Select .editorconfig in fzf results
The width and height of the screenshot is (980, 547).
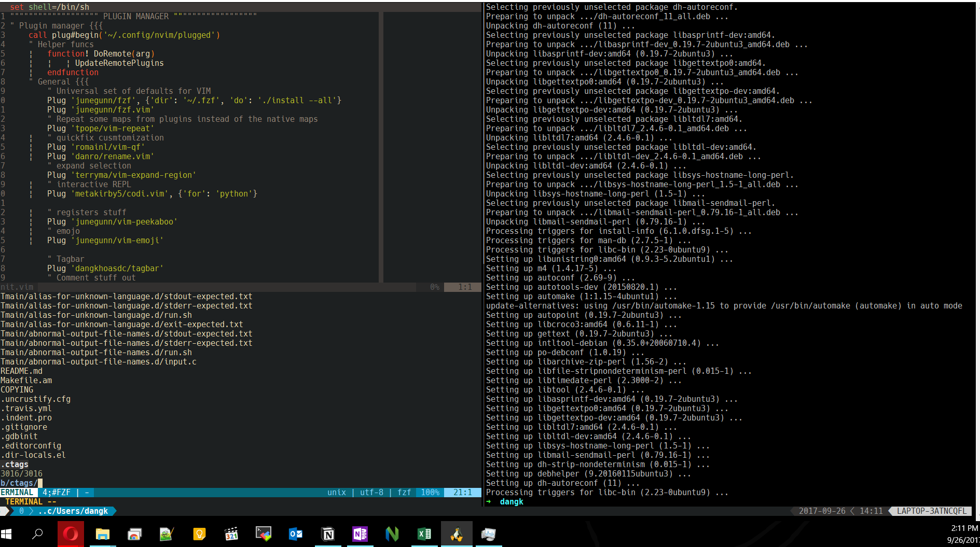[x=31, y=446]
